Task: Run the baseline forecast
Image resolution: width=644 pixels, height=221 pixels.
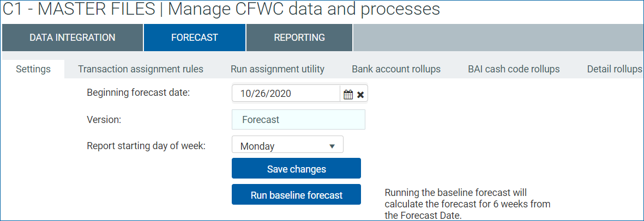Action: [x=296, y=195]
